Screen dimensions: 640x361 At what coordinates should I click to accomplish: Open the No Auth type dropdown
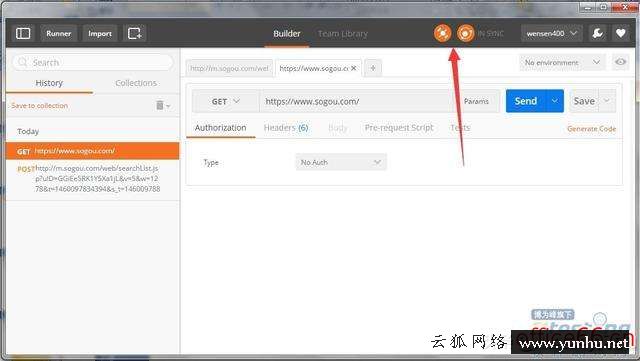pyautogui.click(x=341, y=162)
